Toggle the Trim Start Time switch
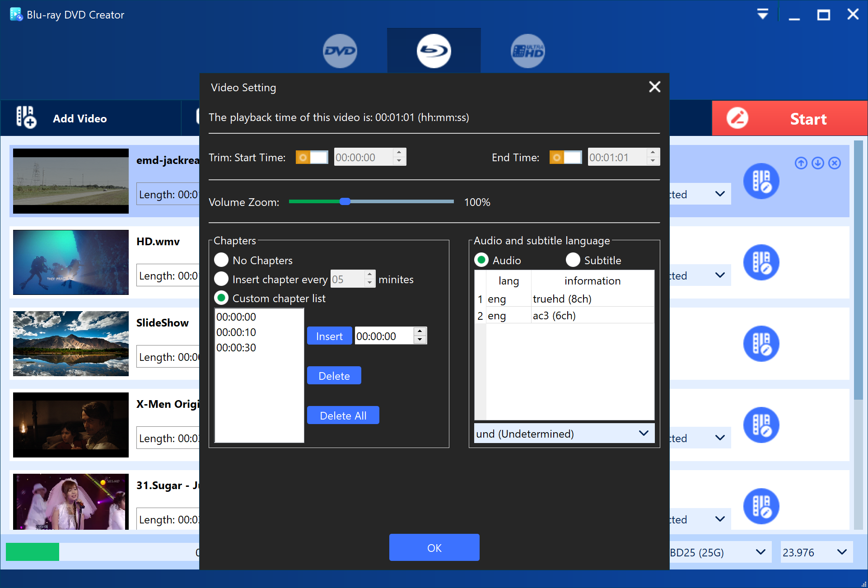Image resolution: width=868 pixels, height=588 pixels. [x=312, y=157]
